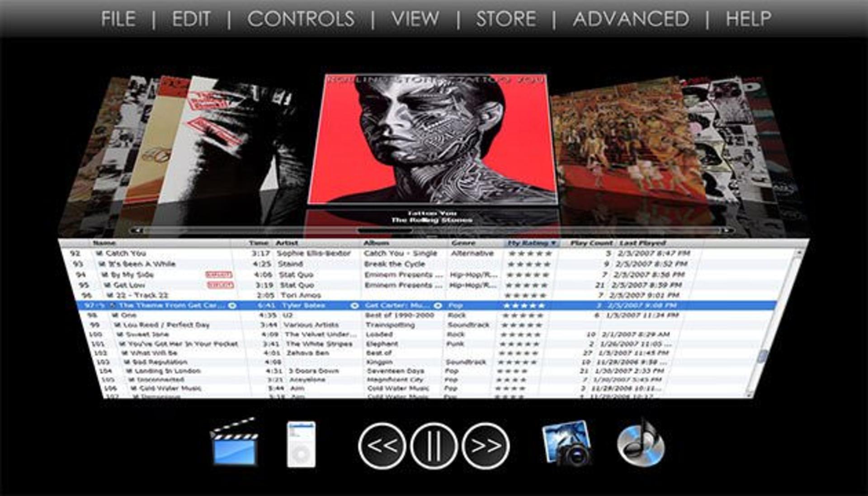Image resolution: width=868 pixels, height=496 pixels.
Task: Skip forward with the fast-forward button
Action: [486, 446]
